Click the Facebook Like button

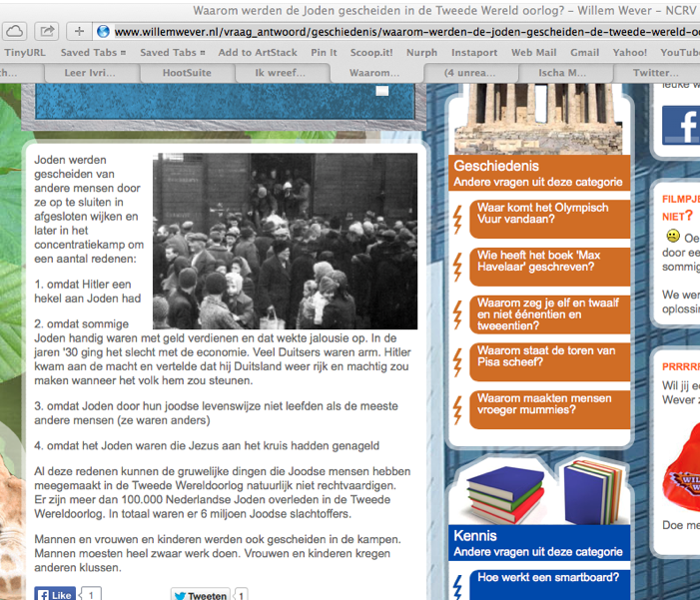tap(55, 594)
